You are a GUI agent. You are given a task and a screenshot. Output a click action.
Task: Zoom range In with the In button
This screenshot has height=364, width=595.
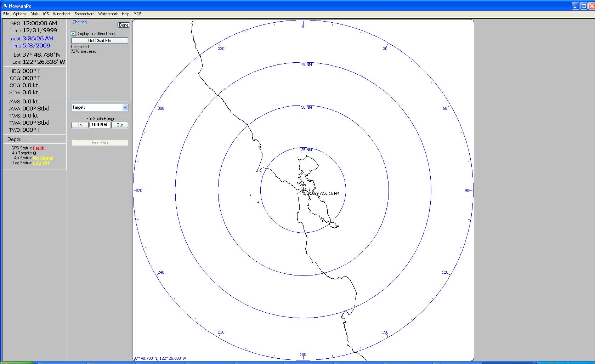coord(80,125)
